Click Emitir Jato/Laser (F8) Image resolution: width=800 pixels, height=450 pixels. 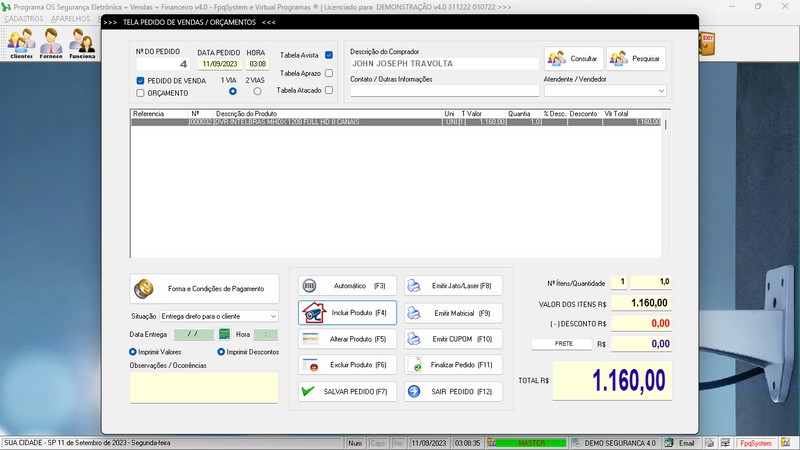click(453, 286)
